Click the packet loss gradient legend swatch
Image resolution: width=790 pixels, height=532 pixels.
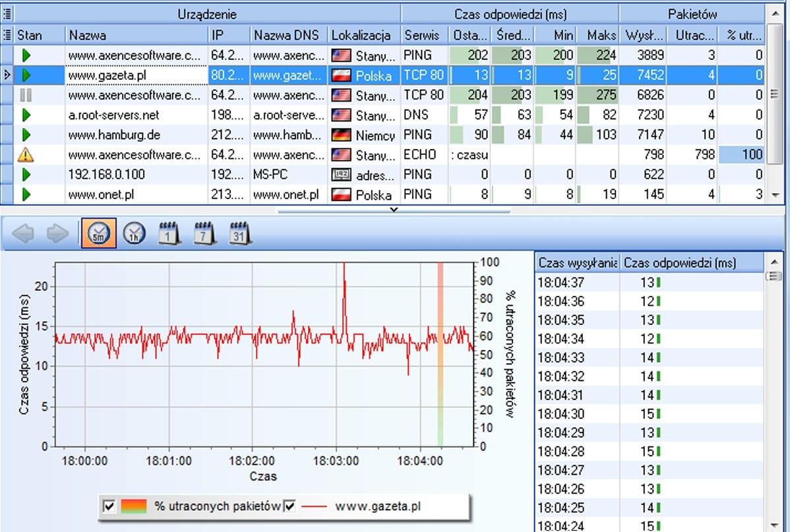[x=133, y=506]
